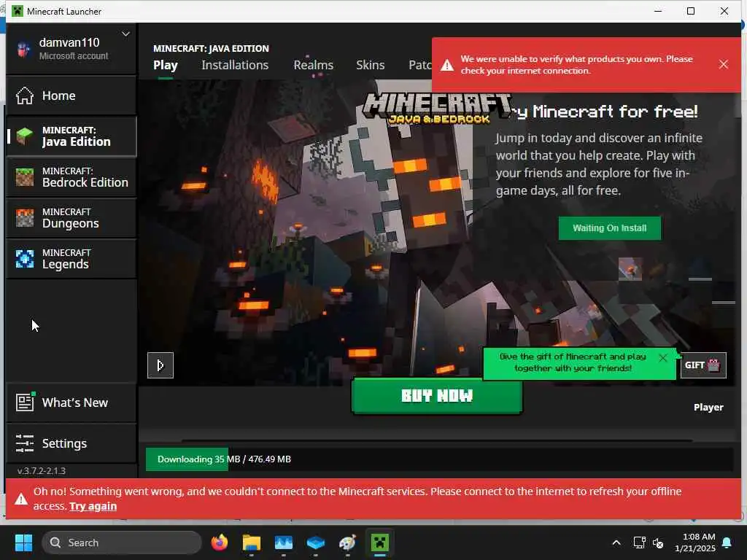Click the green BUY NOW button
This screenshot has height=560, width=747.
437,396
